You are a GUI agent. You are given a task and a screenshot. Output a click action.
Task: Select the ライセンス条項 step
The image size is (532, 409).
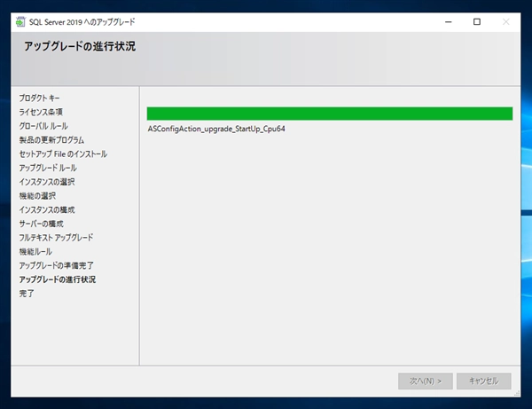click(41, 112)
